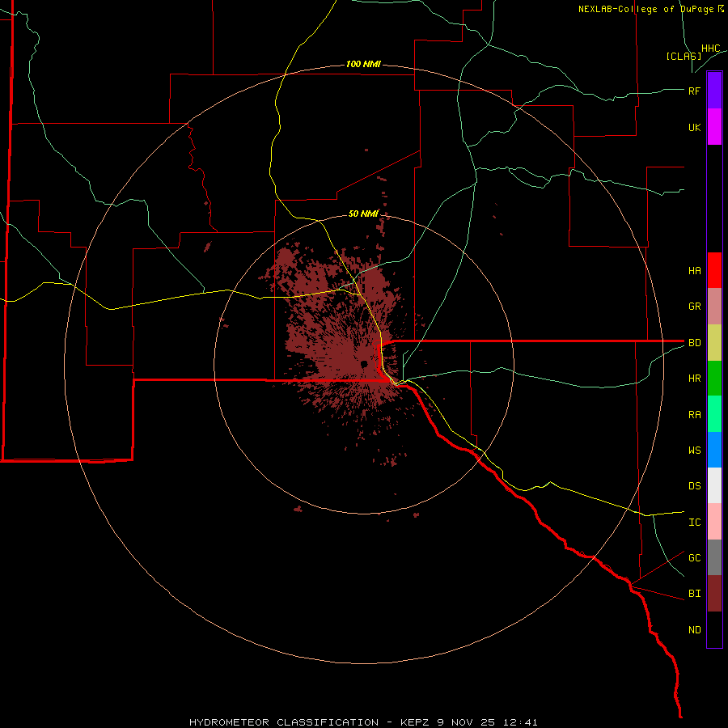
Task: Click the Hydrometeor Classification KEPZ title caption
Action: pos(363,722)
